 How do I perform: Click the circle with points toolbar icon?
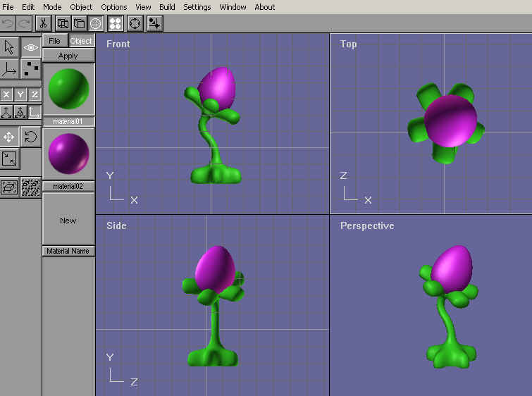tap(135, 23)
